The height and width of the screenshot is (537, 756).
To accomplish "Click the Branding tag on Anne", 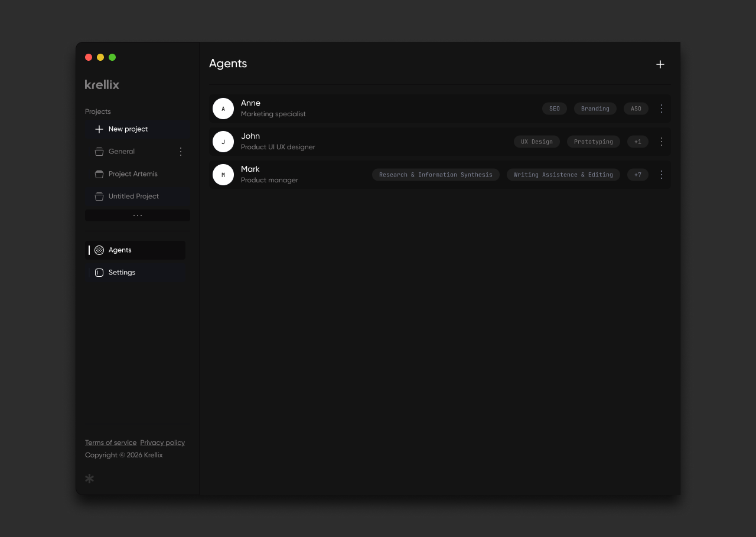I will [x=595, y=109].
